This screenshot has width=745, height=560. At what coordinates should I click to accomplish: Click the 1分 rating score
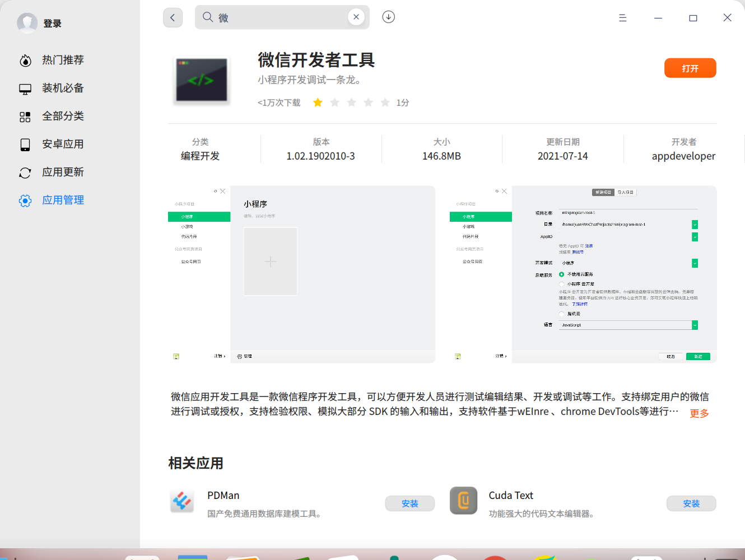pyautogui.click(x=403, y=103)
